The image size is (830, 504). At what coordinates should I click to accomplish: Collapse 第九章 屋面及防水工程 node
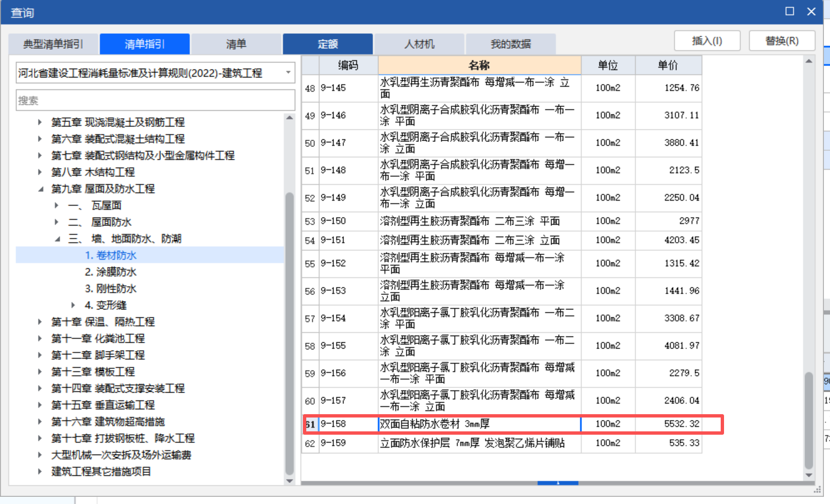pos(40,189)
